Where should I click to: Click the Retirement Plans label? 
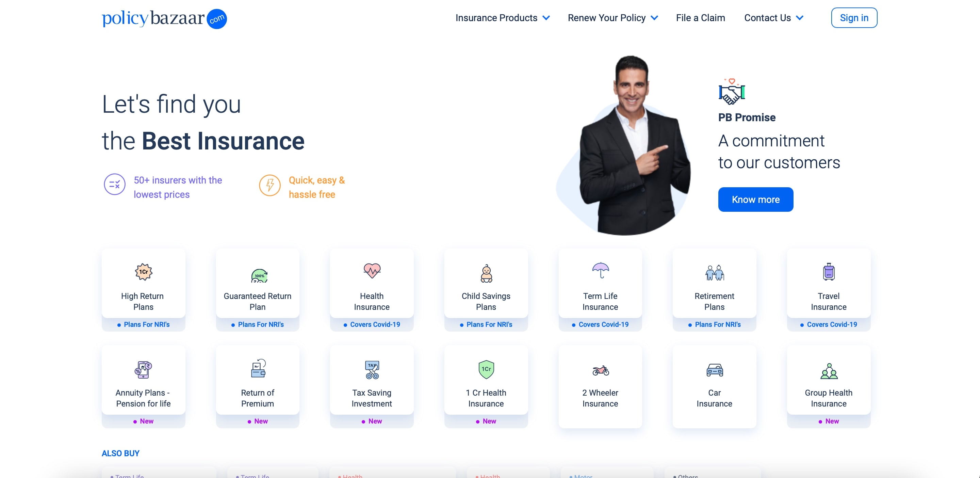[x=715, y=301]
